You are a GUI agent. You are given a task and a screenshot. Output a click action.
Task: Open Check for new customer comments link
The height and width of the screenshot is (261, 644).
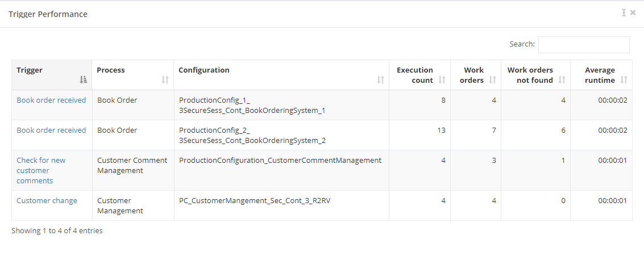(x=41, y=170)
